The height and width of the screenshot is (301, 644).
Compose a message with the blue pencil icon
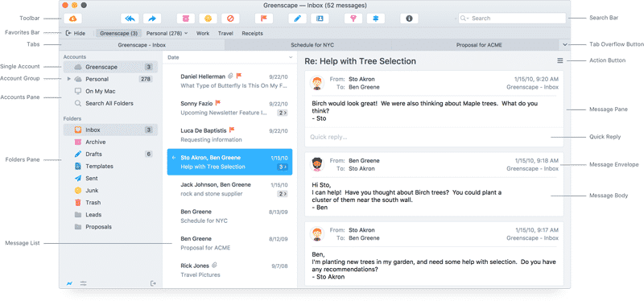click(297, 19)
